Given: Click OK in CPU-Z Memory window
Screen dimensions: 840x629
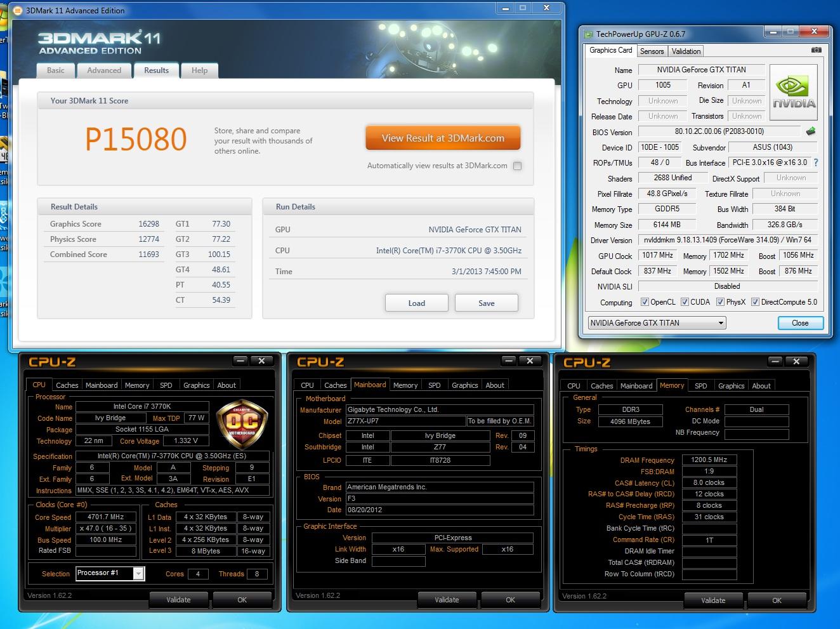Looking at the screenshot, I should pyautogui.click(x=777, y=600).
